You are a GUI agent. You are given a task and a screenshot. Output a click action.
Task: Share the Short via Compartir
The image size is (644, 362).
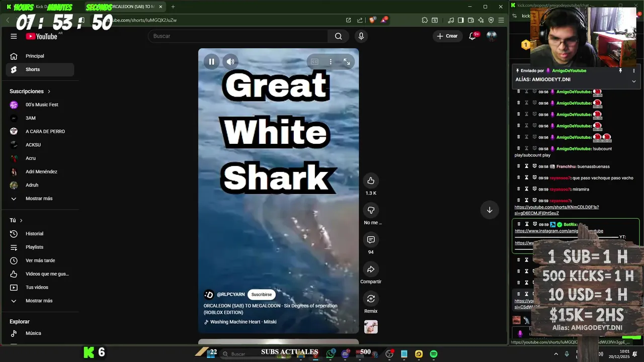pyautogui.click(x=371, y=269)
